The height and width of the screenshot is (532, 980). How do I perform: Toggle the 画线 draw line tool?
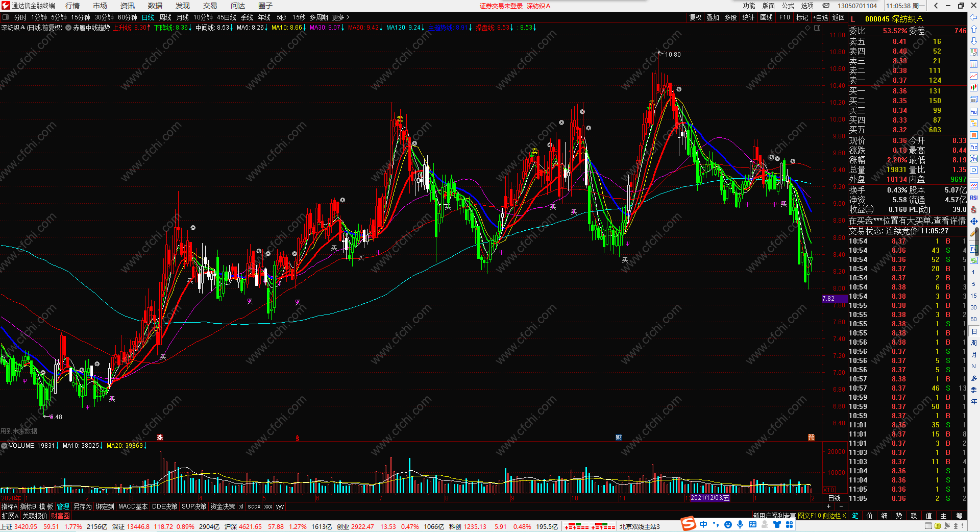click(766, 17)
